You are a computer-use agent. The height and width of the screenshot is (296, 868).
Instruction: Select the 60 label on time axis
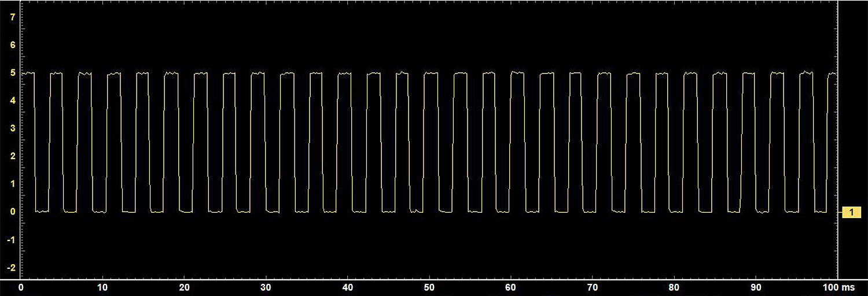[x=510, y=287]
